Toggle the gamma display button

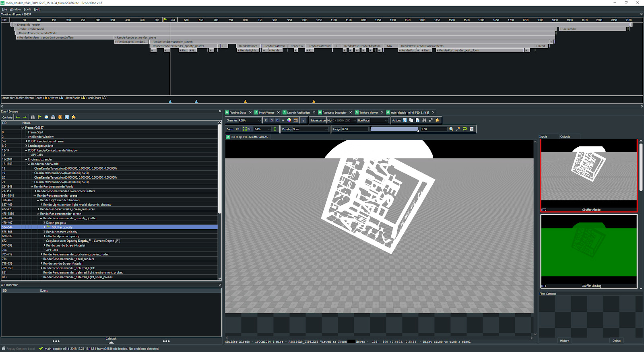(303, 120)
